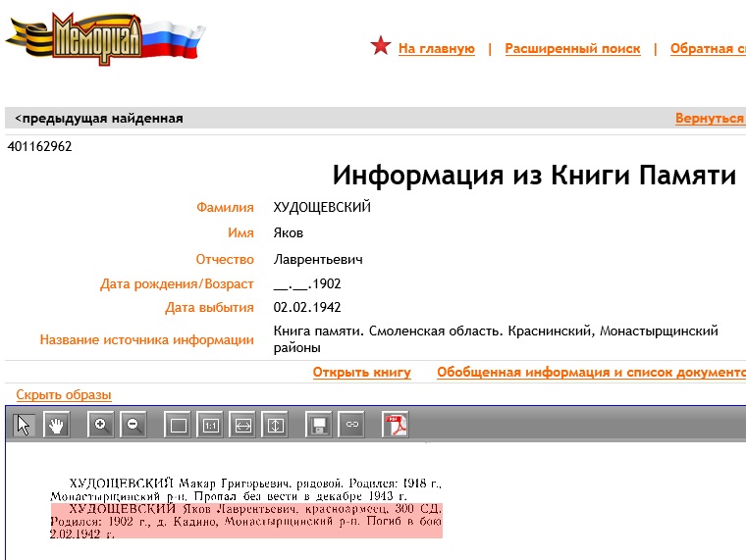Zoom out of the document image
The image size is (746, 560).
pos(133,425)
